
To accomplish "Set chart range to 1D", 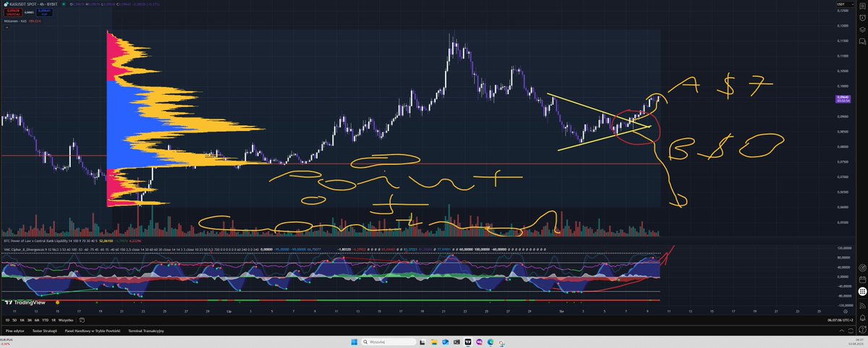I will [7, 320].
